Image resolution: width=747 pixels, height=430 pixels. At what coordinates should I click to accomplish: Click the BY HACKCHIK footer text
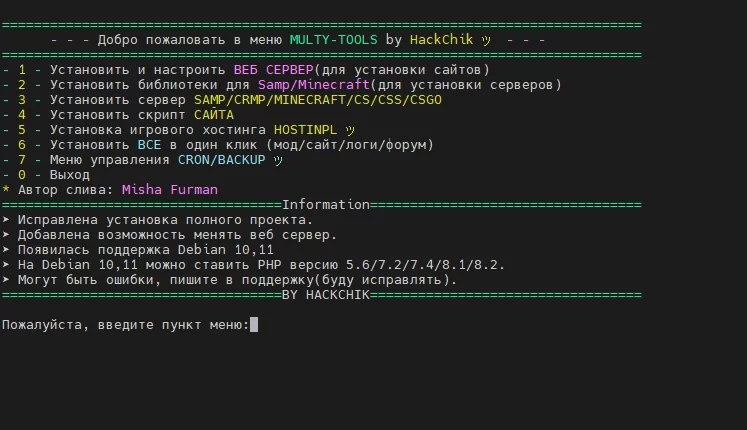326,295
